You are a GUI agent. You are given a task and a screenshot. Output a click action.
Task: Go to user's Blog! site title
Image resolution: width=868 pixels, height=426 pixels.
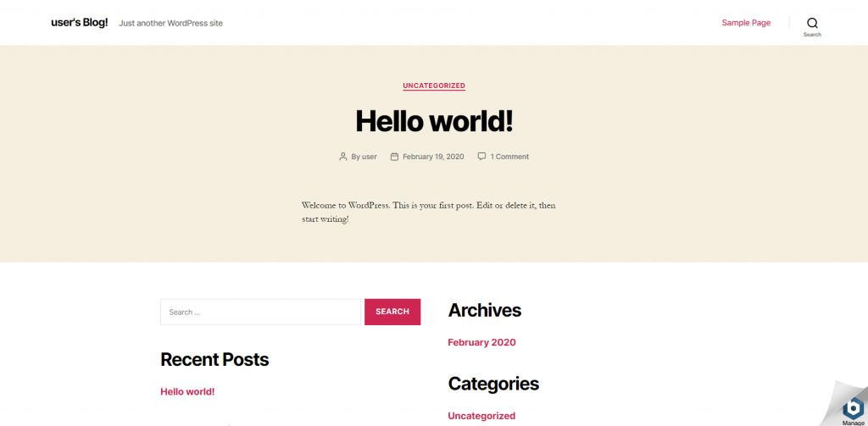click(x=79, y=23)
